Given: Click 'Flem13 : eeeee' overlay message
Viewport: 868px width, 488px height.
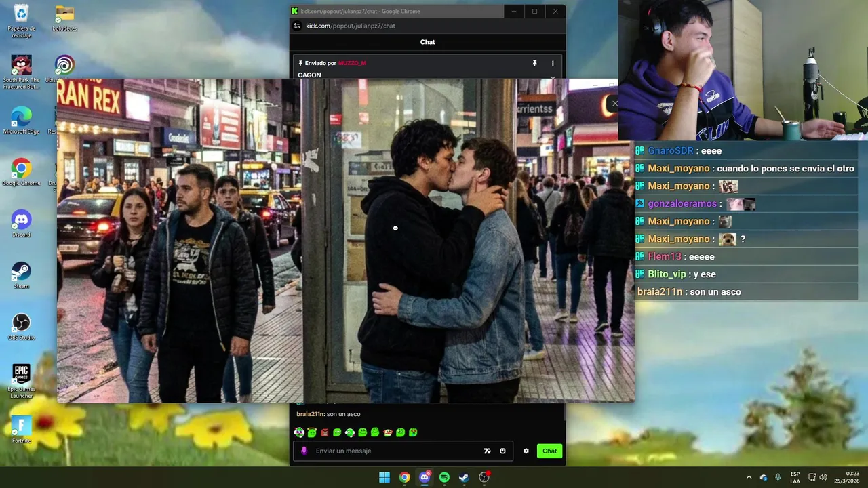Looking at the screenshot, I should click(681, 256).
